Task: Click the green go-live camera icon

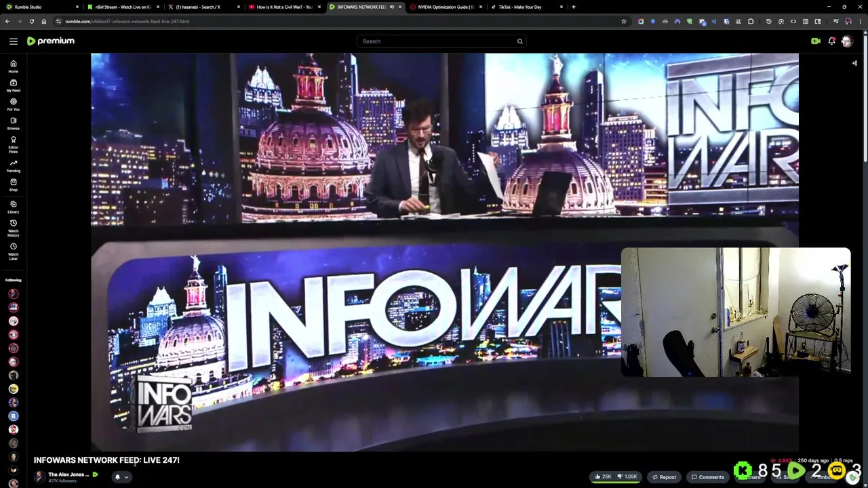Action: click(815, 41)
